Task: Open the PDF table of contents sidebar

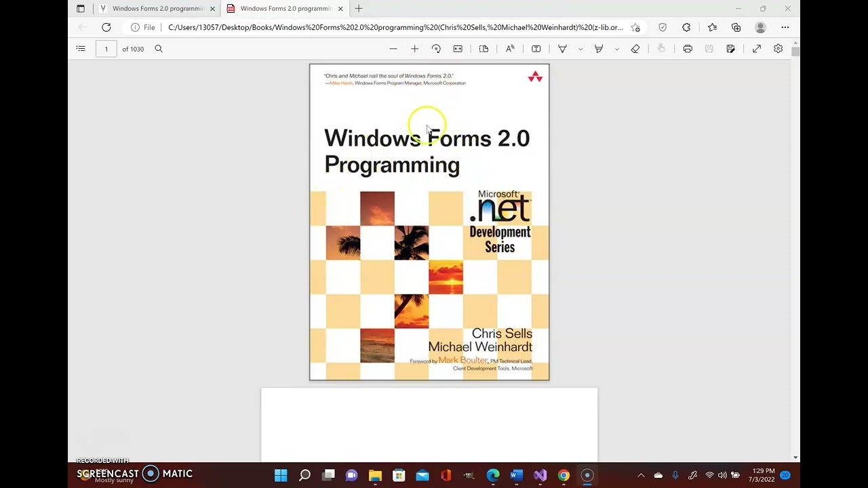Action: pyautogui.click(x=81, y=49)
